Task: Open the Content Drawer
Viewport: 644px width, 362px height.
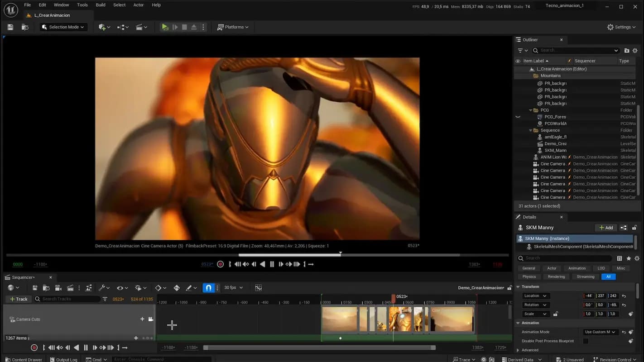Action: (23, 360)
